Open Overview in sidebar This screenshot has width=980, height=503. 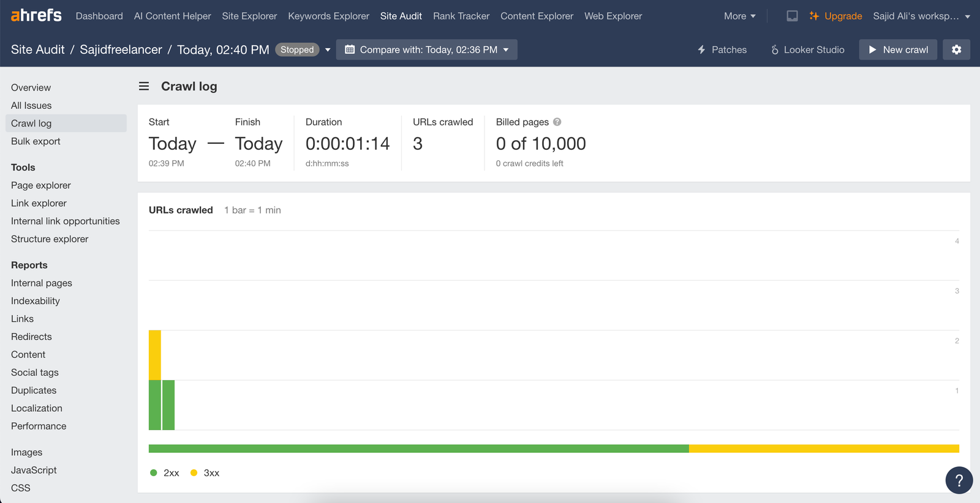tap(31, 88)
